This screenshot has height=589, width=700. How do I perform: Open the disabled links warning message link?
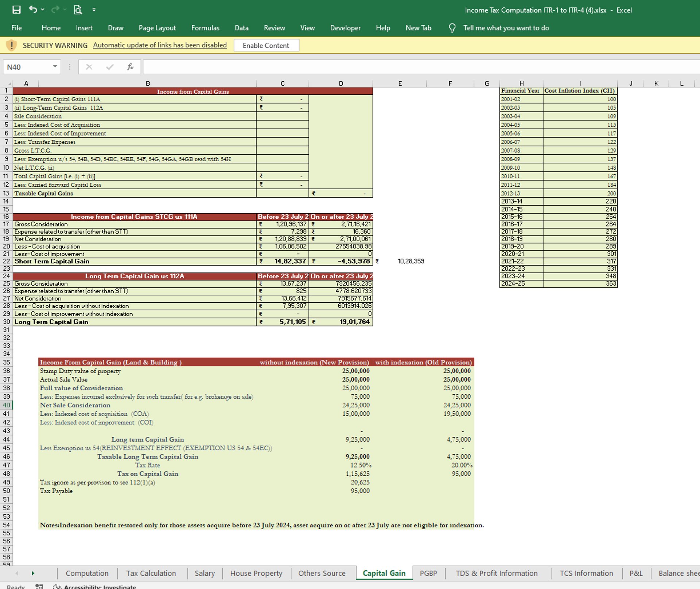click(x=160, y=45)
